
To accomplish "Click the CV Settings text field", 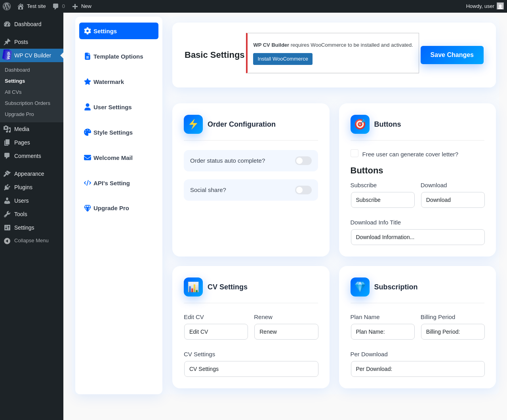I will click(251, 369).
